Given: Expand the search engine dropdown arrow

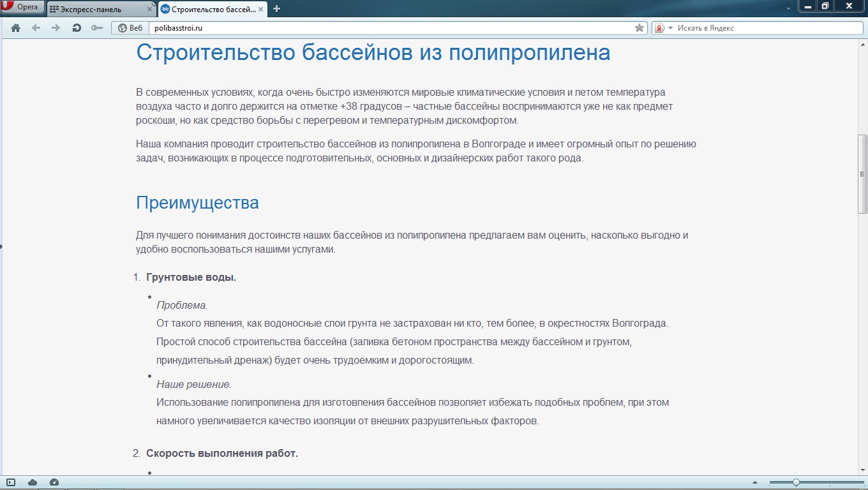Looking at the screenshot, I should click(670, 28).
